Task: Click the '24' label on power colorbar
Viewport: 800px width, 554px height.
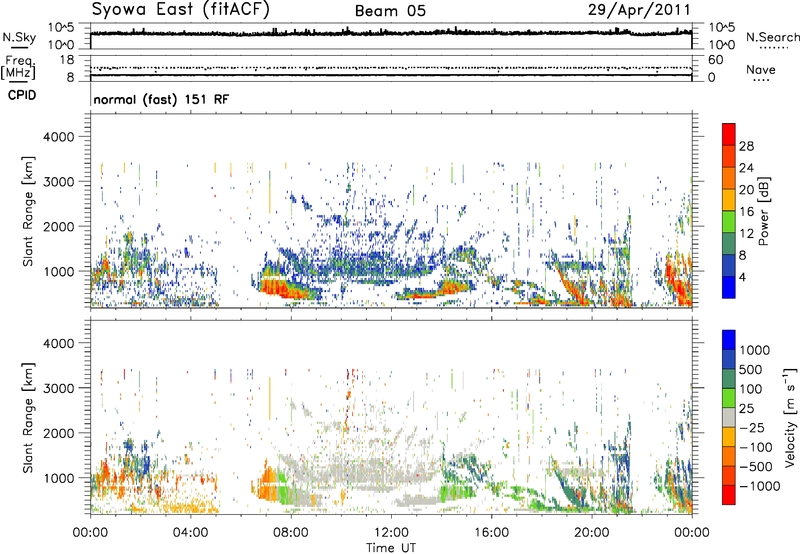Action: click(746, 168)
